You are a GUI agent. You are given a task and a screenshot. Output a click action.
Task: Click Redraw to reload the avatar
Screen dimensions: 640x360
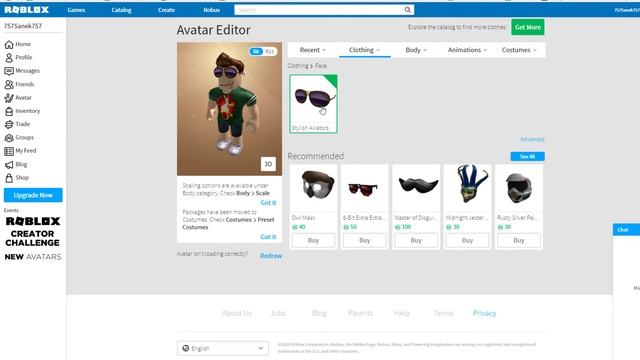click(271, 256)
